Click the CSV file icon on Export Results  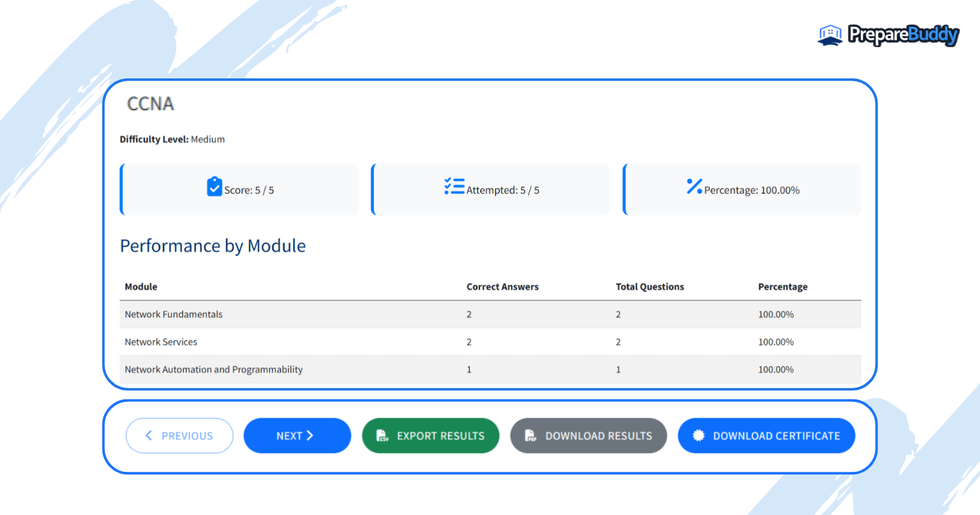[x=382, y=435]
